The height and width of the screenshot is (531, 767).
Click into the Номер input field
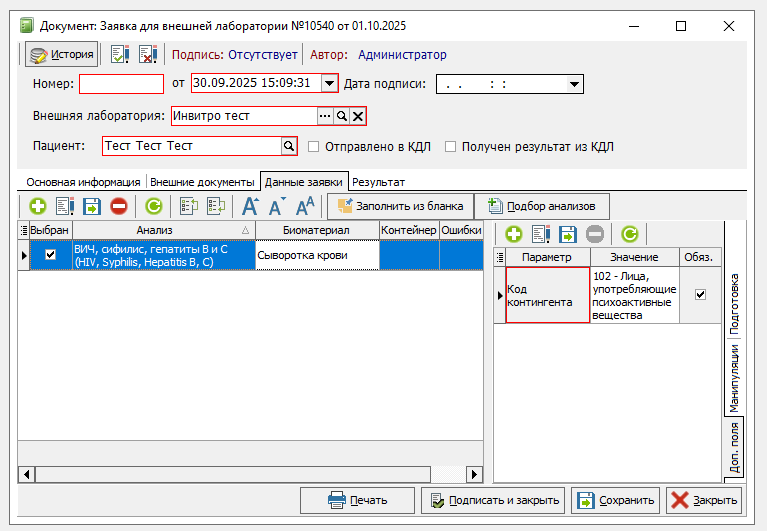click(x=121, y=84)
